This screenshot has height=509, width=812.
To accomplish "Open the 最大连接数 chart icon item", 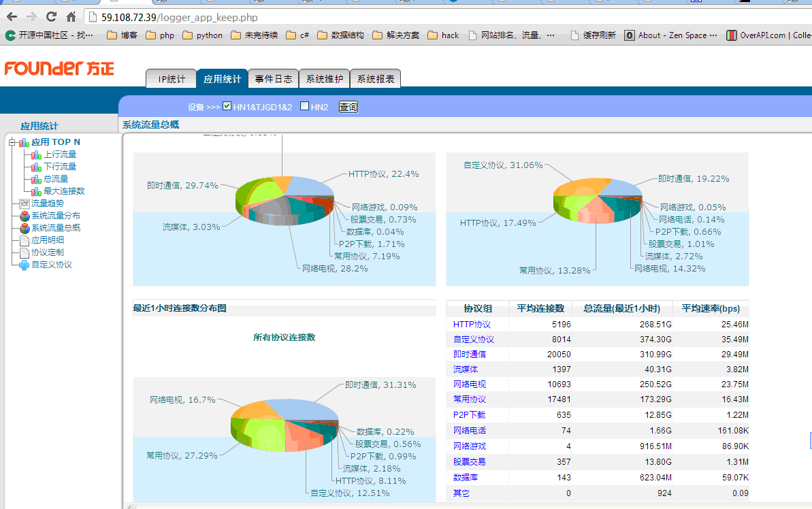I will tap(36, 192).
